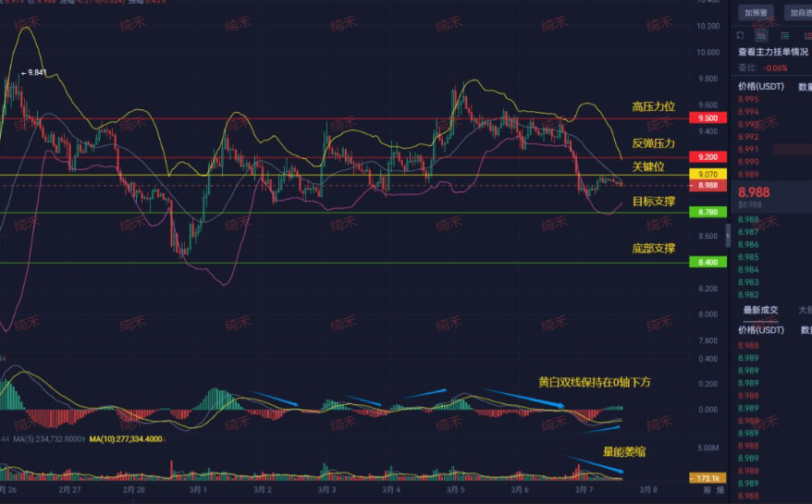The image size is (812, 504).
Task: Select ask price 8.994 in order book
Action: point(748,111)
